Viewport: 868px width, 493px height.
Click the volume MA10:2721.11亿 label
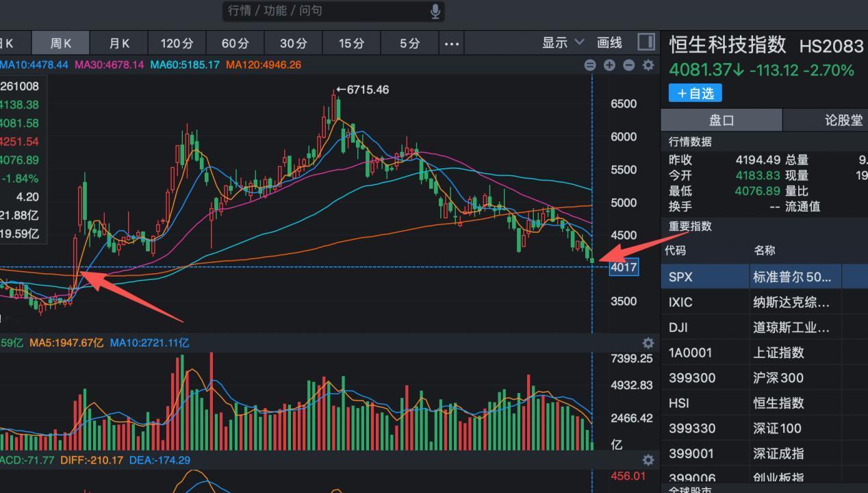(x=149, y=342)
